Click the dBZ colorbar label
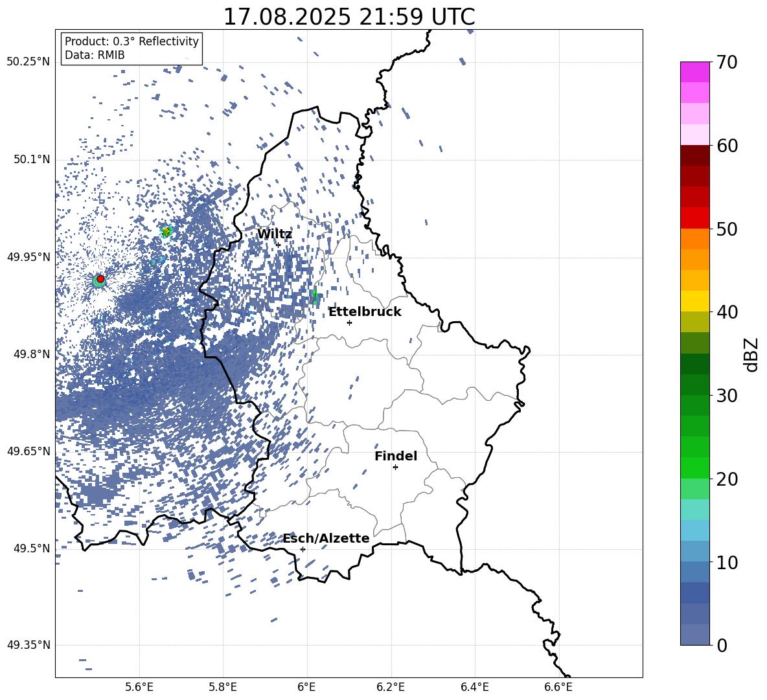 752,354
